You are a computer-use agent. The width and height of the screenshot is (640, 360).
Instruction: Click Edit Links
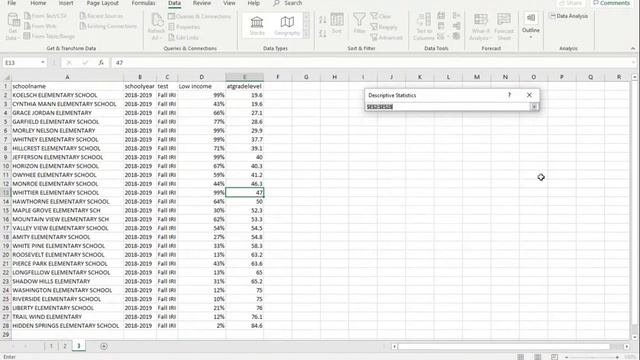click(183, 38)
